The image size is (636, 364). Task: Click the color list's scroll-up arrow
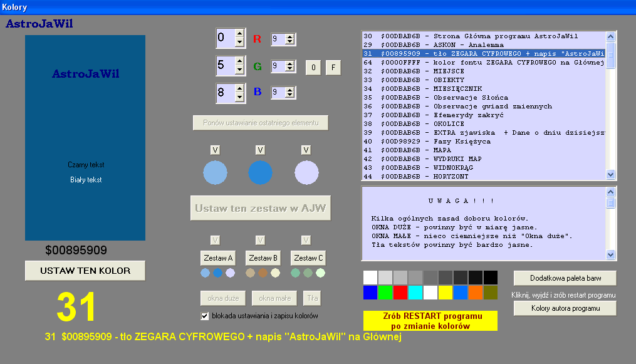click(610, 37)
